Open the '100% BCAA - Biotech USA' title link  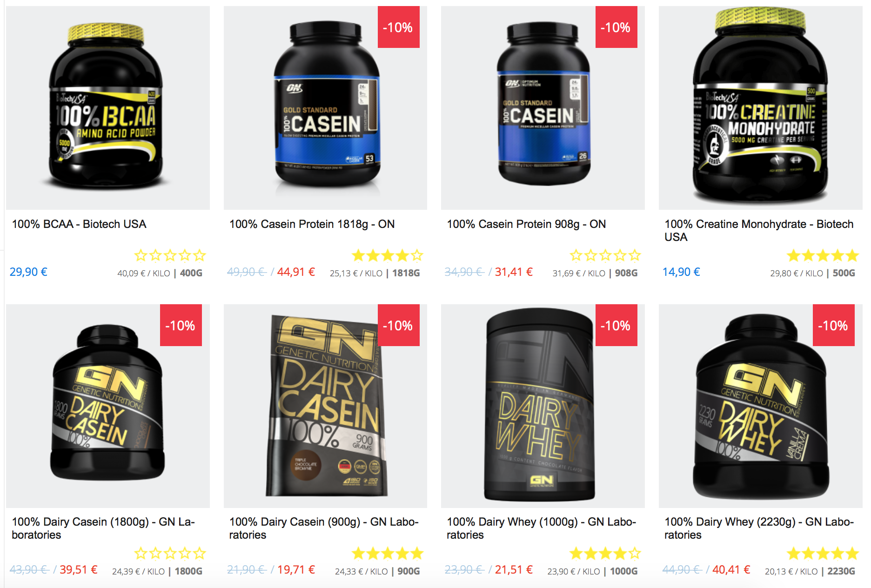79,224
